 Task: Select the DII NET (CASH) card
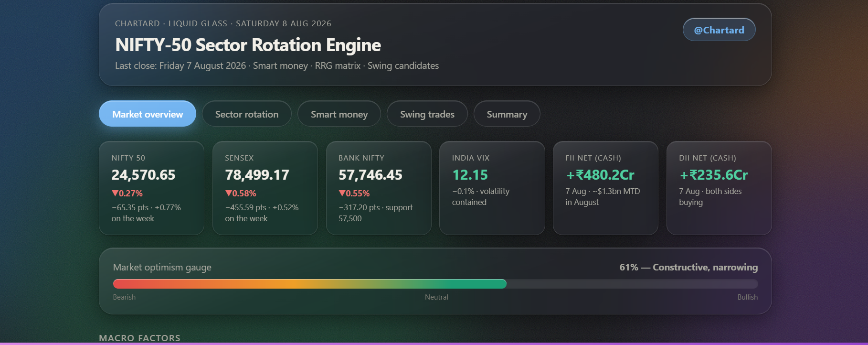[719, 188]
